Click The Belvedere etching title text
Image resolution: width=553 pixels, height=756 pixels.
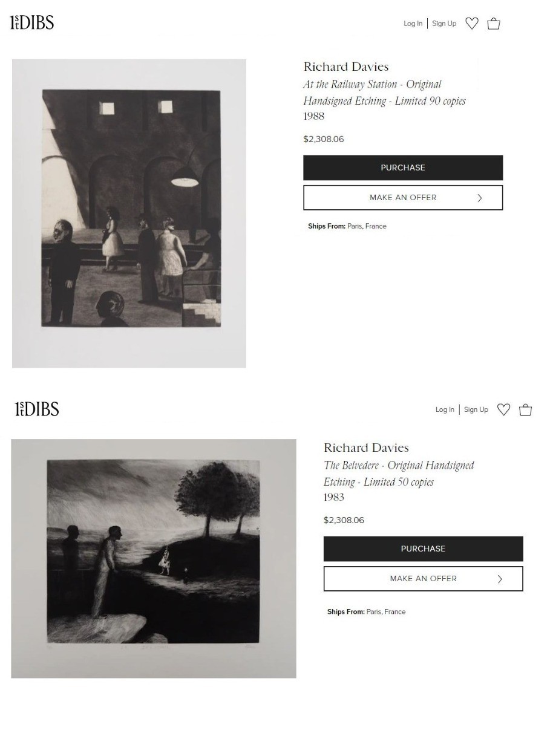[399, 474]
